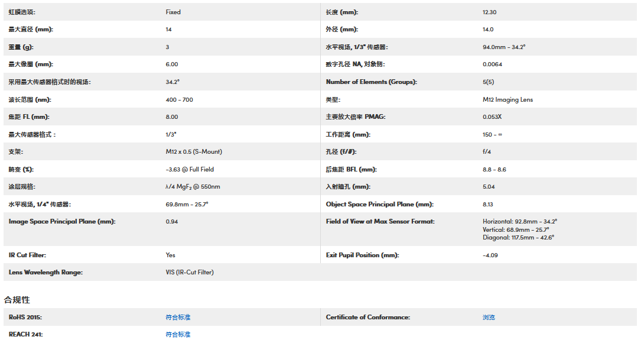The image size is (644, 356).
Task: Click the 虹膜选项 Fixed value
Action: coord(173,12)
